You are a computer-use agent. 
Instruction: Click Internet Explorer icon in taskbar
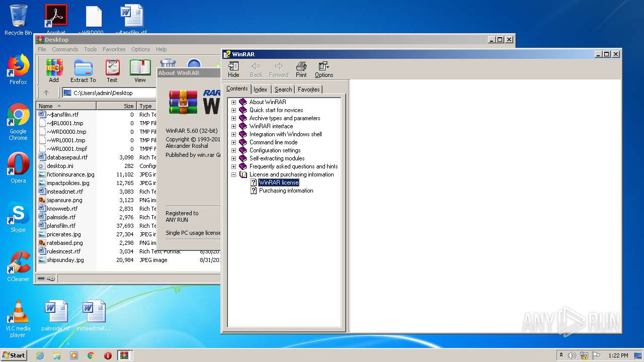[x=40, y=355]
